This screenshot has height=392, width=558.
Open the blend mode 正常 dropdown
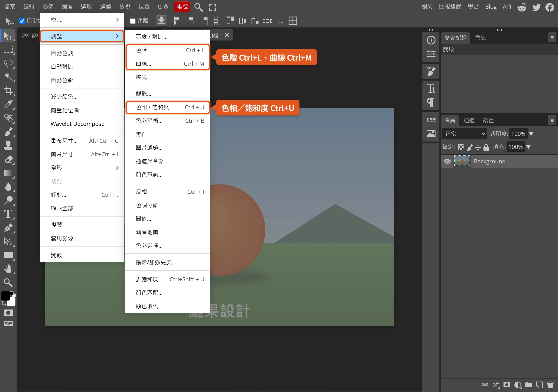click(x=465, y=134)
